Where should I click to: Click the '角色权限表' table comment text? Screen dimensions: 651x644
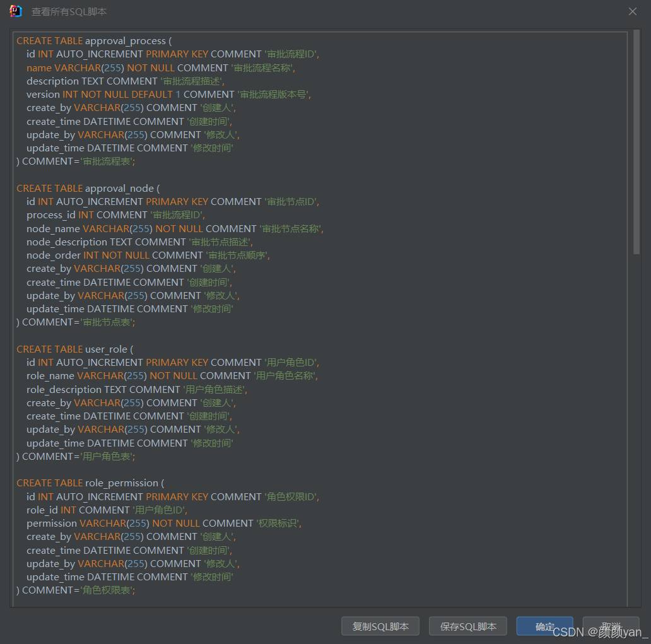pyautogui.click(x=107, y=590)
